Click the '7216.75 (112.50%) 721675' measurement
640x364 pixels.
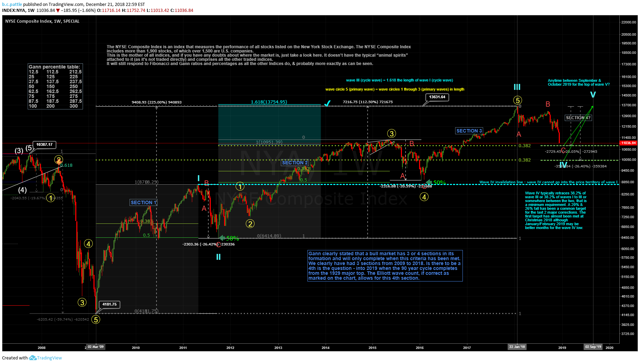tap(368, 102)
